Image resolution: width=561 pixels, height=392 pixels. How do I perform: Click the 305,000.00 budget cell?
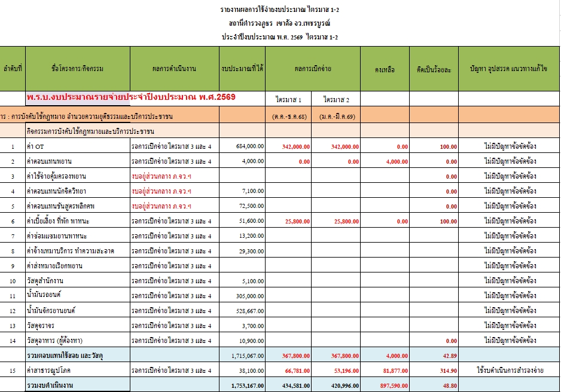tap(242, 296)
